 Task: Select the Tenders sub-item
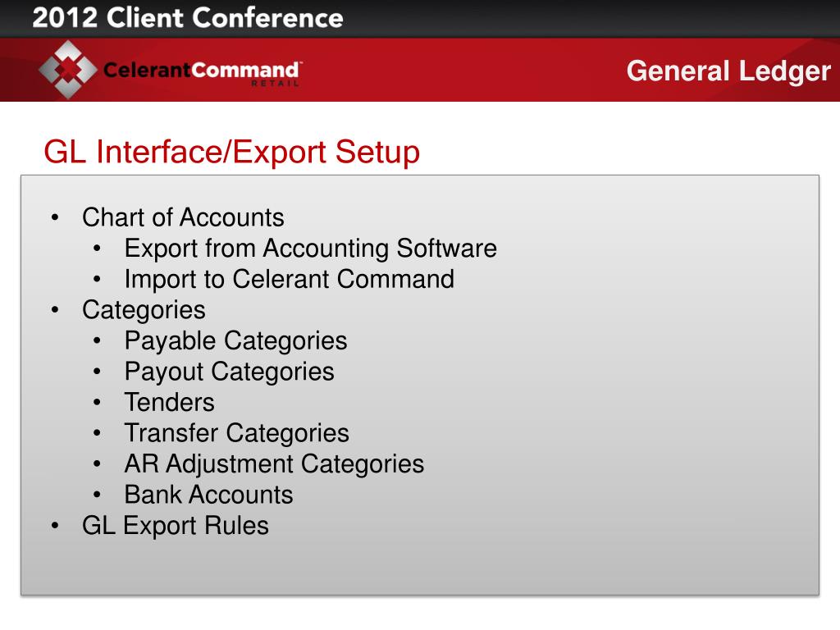click(x=169, y=402)
